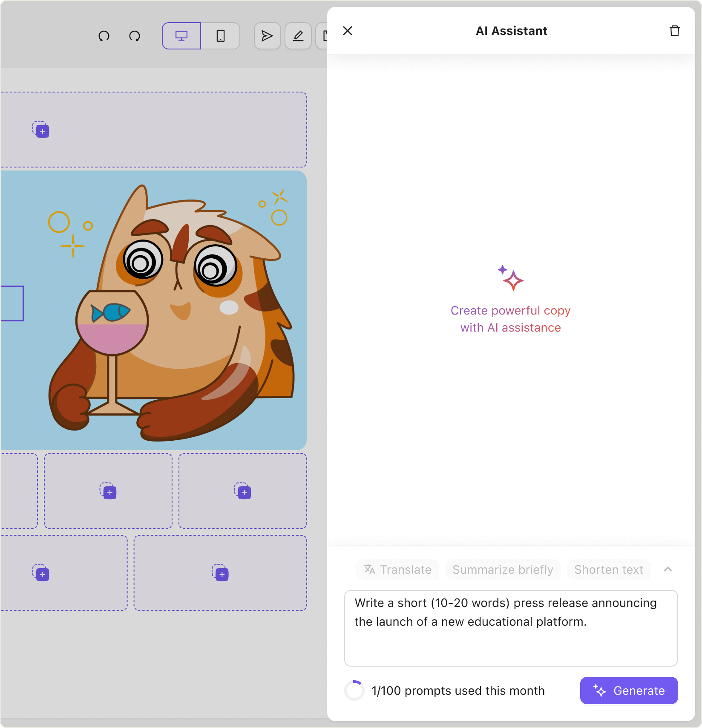This screenshot has width=702, height=728.
Task: Add block in the top dashed container
Action: (x=41, y=130)
